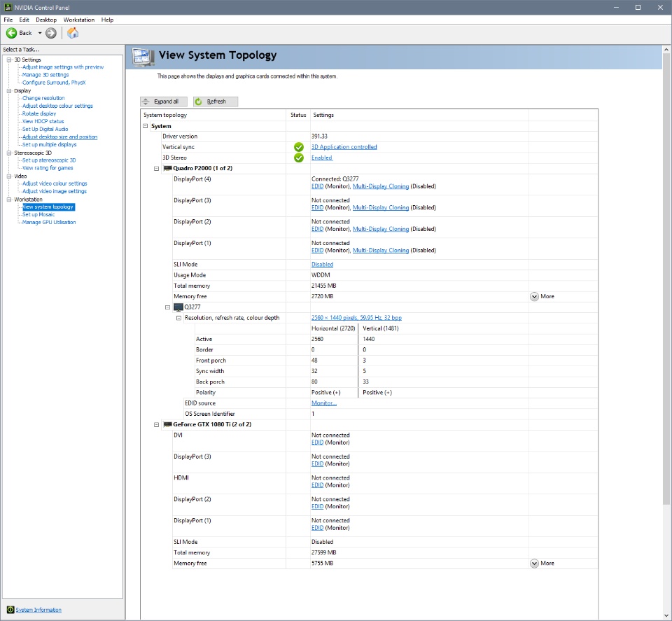Click the View System Topology header icon
Viewport: 672px width, 621px height.
point(143,57)
